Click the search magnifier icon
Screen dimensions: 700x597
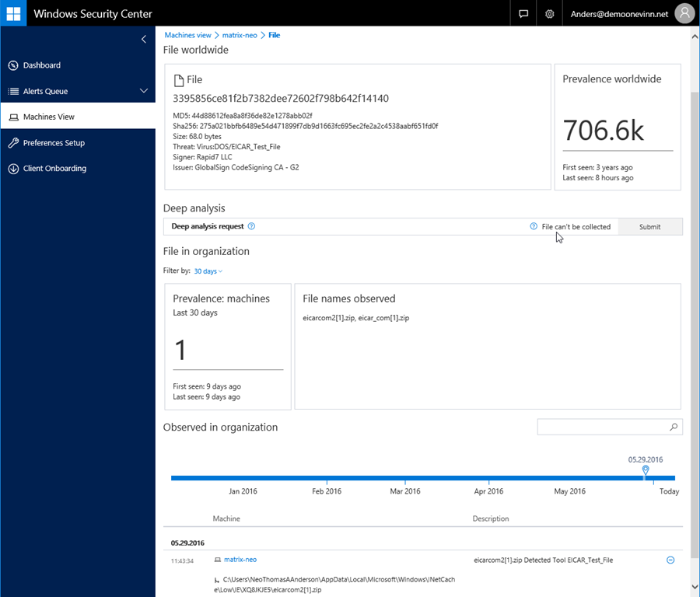click(674, 428)
